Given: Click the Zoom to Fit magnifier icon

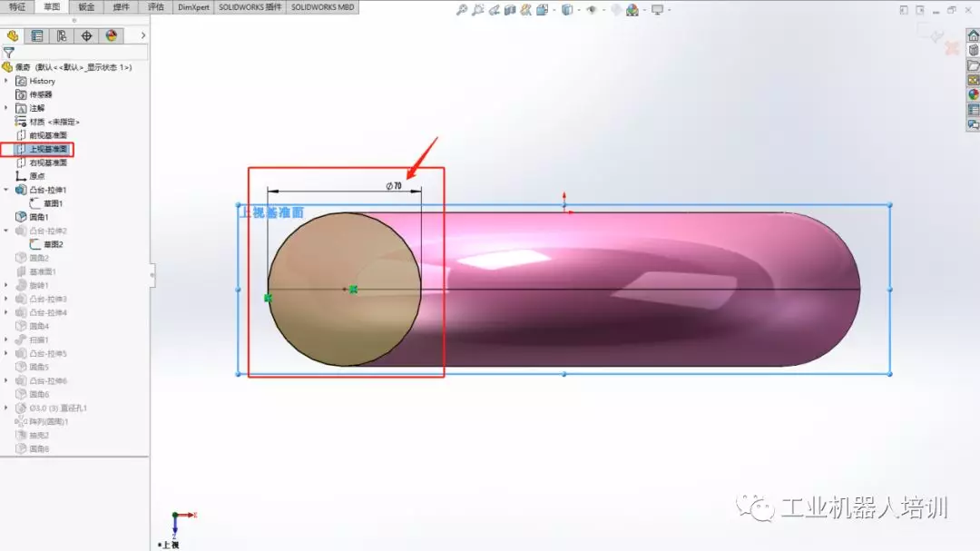Looking at the screenshot, I should click(461, 10).
